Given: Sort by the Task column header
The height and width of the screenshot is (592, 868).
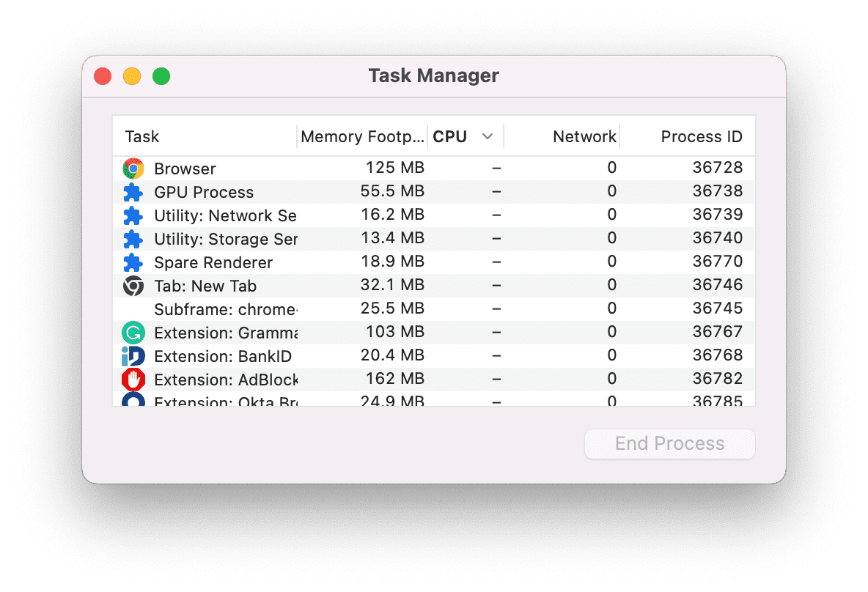Looking at the screenshot, I should coord(141,136).
